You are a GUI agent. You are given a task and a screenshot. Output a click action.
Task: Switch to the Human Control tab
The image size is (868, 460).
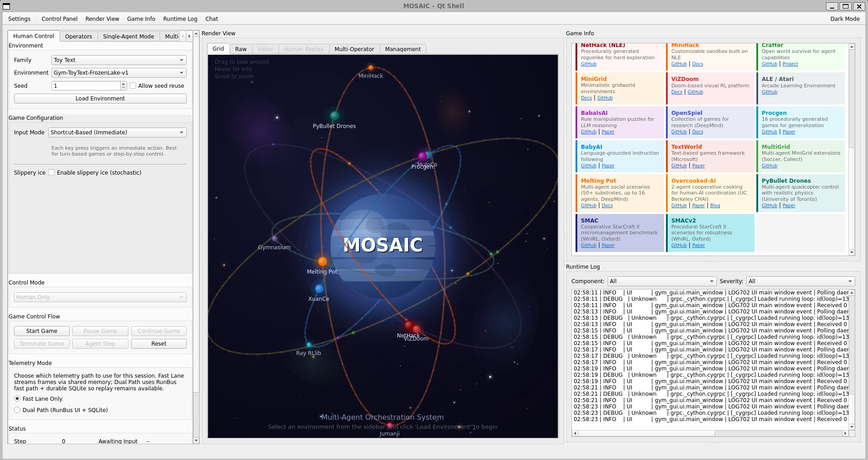33,36
